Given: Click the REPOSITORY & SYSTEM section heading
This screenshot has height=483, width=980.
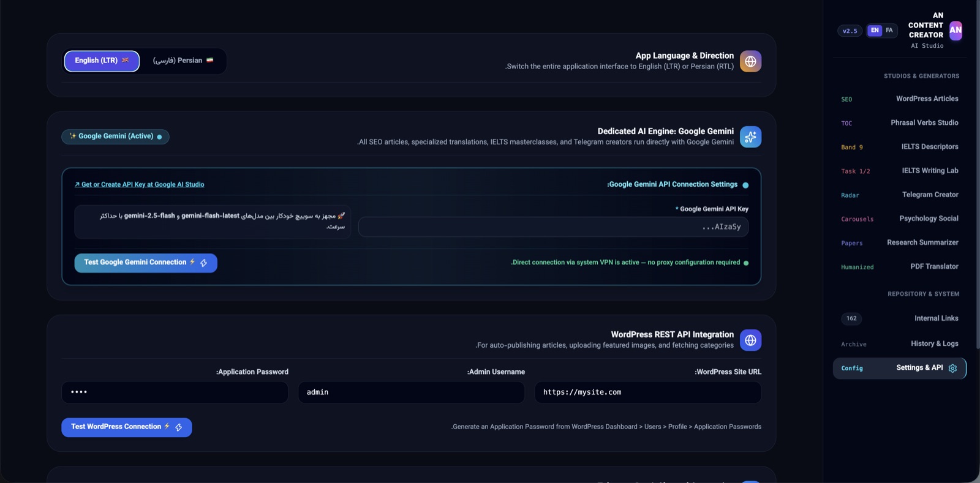Looking at the screenshot, I should [x=924, y=294].
